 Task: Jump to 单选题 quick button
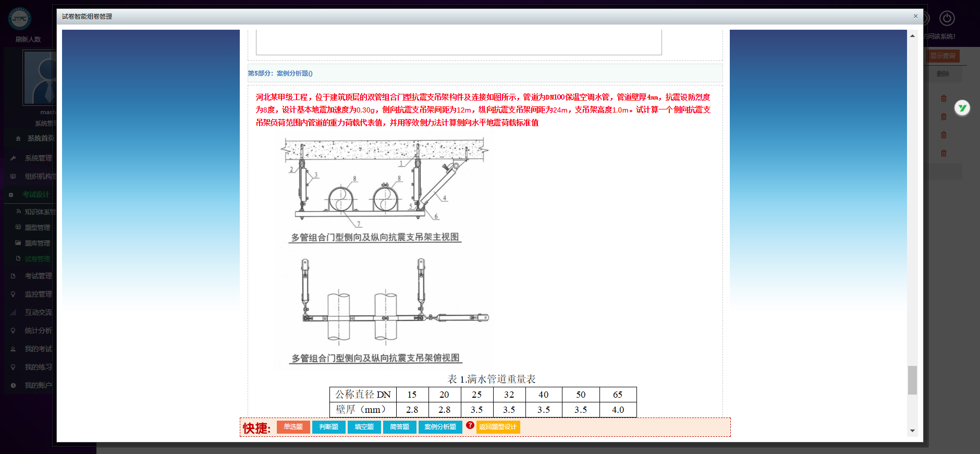[293, 427]
